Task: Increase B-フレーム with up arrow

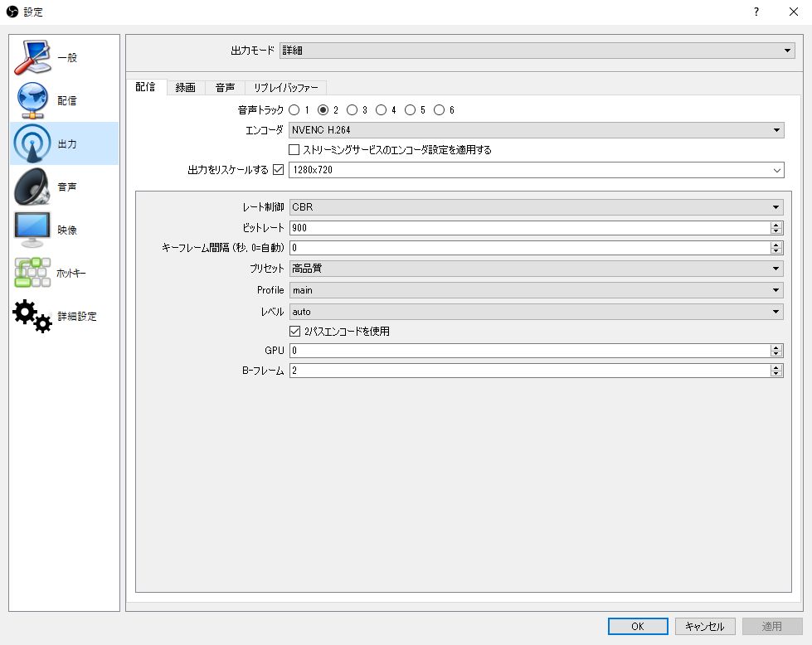Action: (x=776, y=367)
